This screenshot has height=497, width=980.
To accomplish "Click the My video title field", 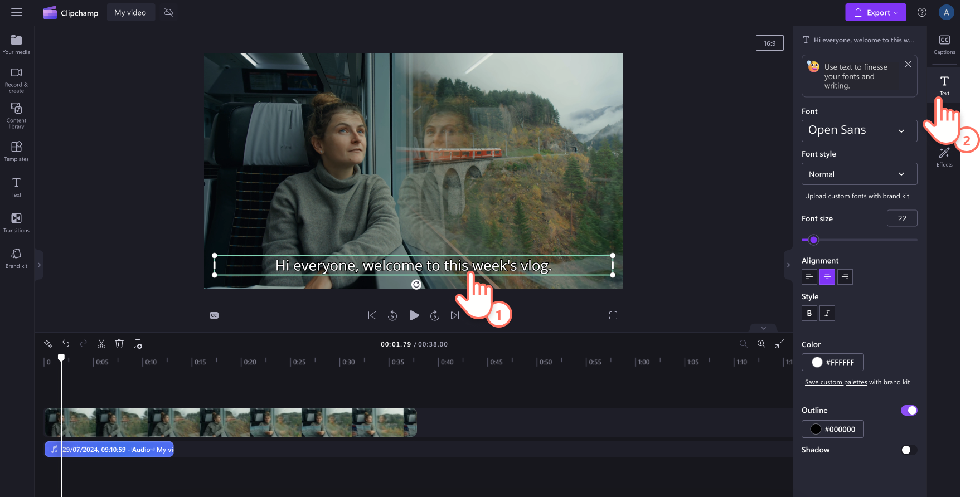I will 130,12.
